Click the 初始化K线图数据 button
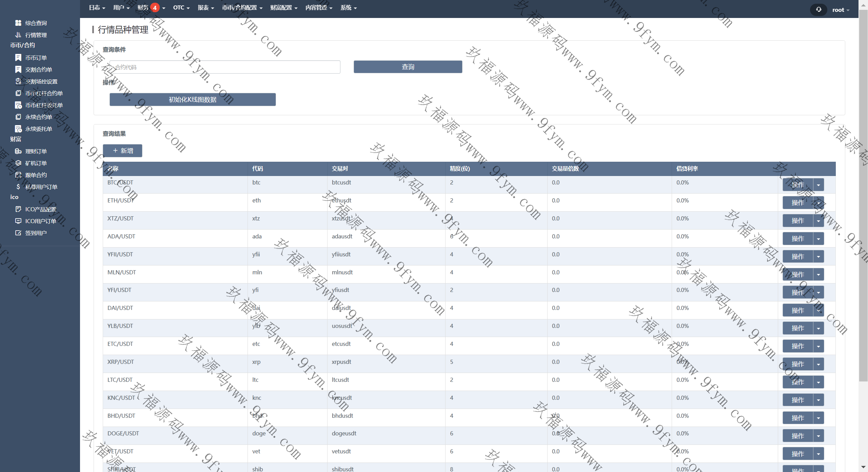Screen dimensions: 868x472 192,99
